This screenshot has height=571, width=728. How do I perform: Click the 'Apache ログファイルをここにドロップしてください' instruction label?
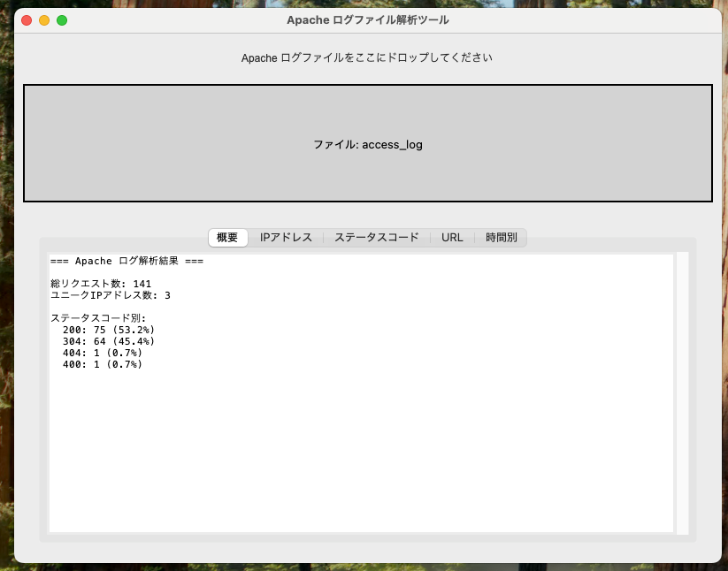(367, 58)
